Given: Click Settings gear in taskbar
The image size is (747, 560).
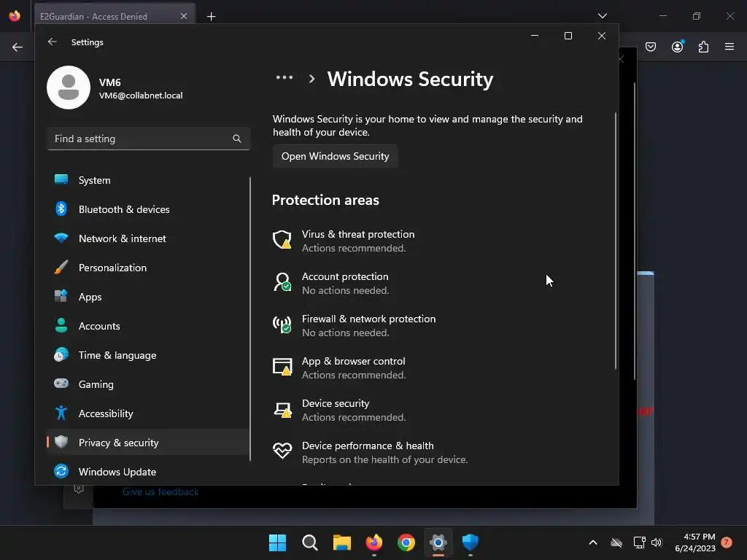Looking at the screenshot, I should point(438,542).
